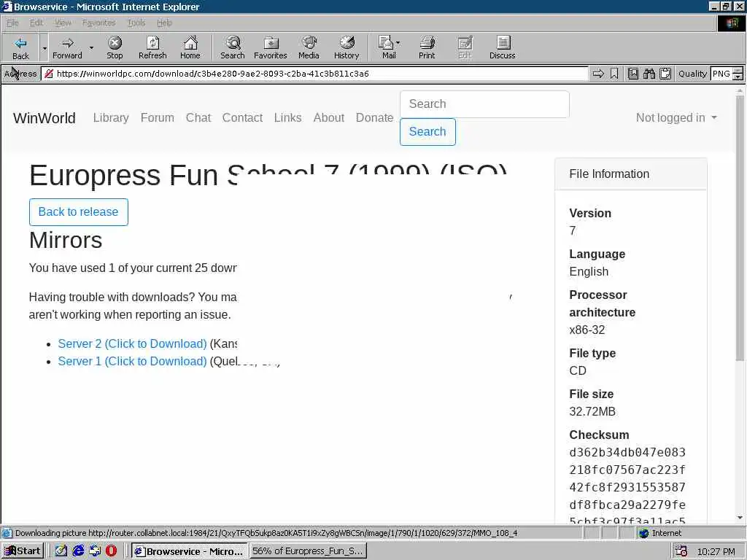Click the 32.72MB file size value
This screenshot has width=747, height=560.
tap(592, 411)
